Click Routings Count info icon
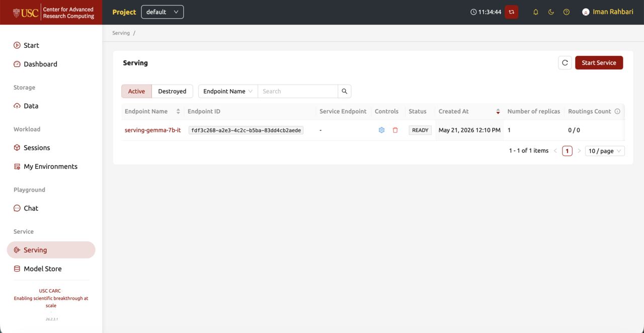The height and width of the screenshot is (333, 644). point(617,111)
